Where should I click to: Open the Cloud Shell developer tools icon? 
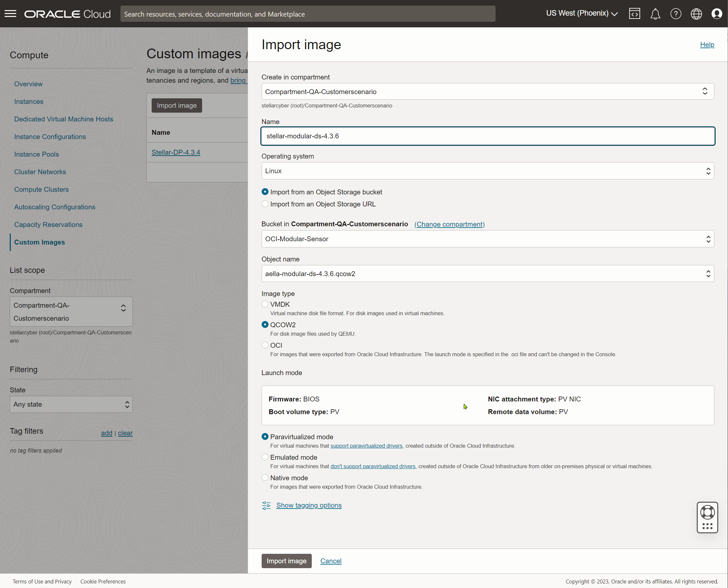634,14
